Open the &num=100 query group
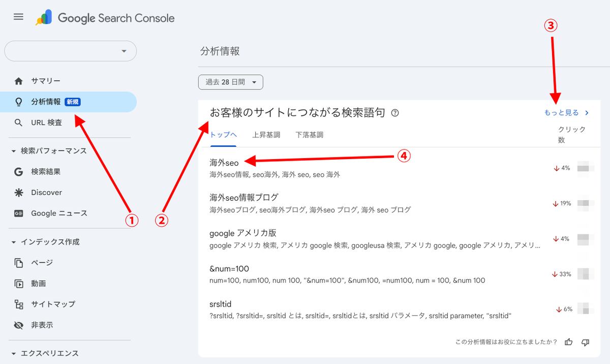 pyautogui.click(x=229, y=268)
